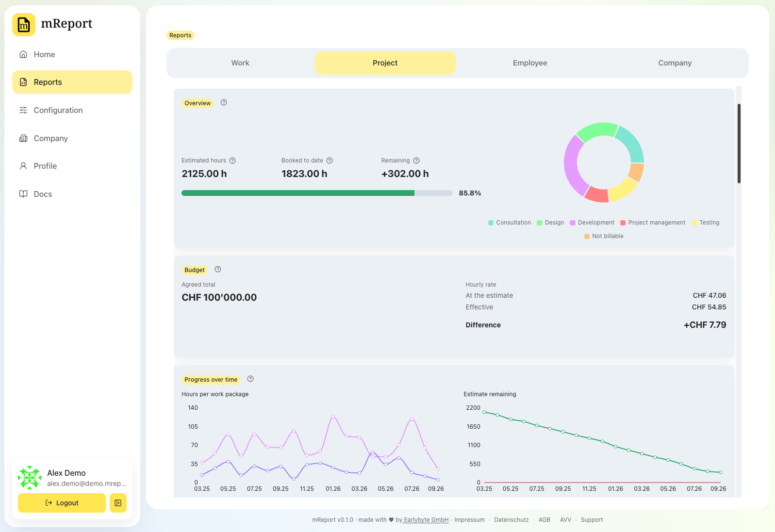
Task: Click the Progress over time badge
Action: pyautogui.click(x=211, y=380)
